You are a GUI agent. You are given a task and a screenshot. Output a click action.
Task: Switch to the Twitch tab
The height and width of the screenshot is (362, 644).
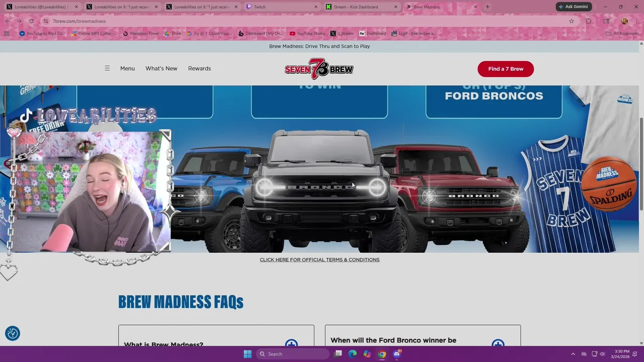pos(282,7)
